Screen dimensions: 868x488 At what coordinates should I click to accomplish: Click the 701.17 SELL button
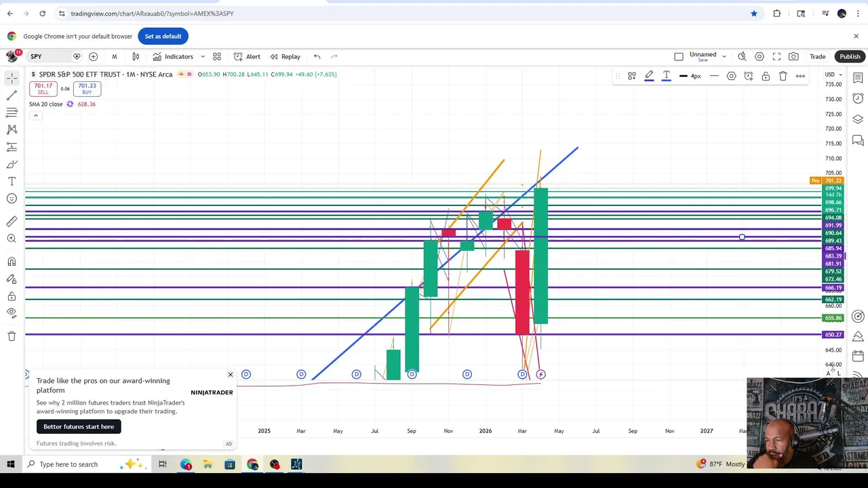pos(43,89)
